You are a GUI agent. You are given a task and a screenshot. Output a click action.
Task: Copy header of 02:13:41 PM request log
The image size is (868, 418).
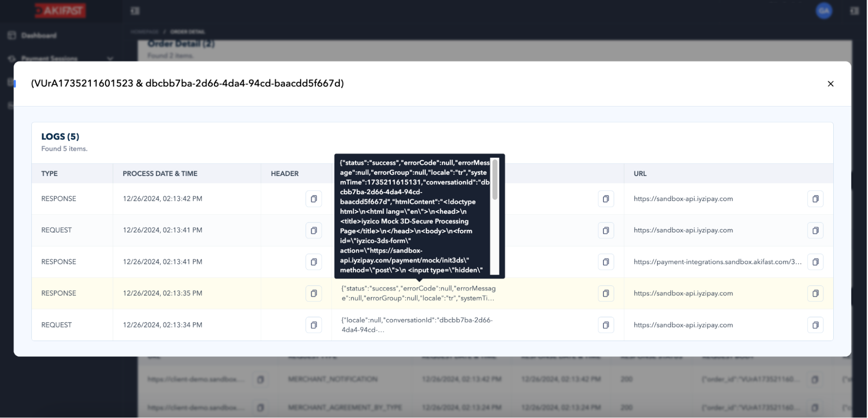[314, 230]
